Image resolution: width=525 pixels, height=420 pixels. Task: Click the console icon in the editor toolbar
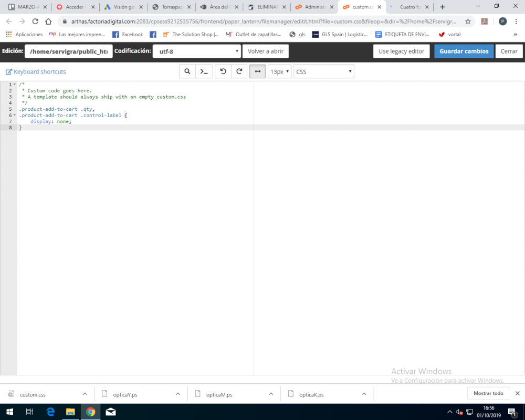click(x=204, y=71)
